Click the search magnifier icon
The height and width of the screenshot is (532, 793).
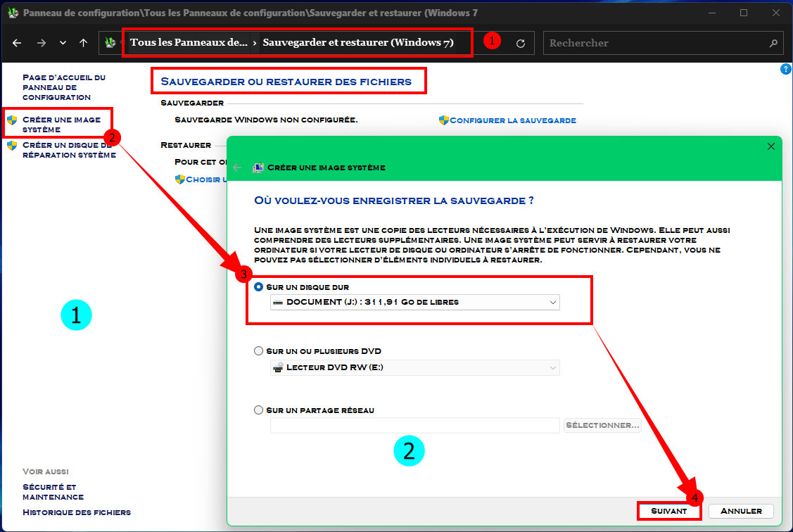[x=773, y=44]
